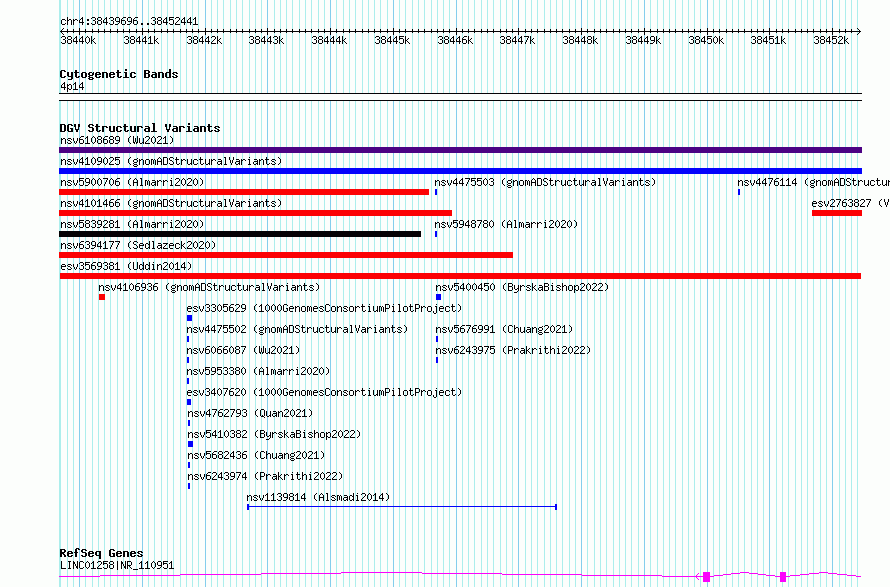
Task: Click the blue nsv4109025 variant bar
Action: click(460, 171)
